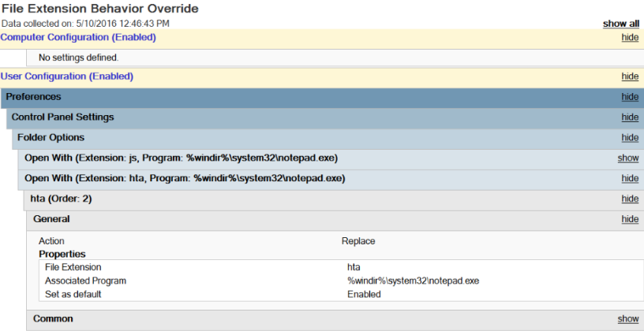Click hide link for Control Panel Settings
The height and width of the screenshot is (331, 644).
pos(630,117)
